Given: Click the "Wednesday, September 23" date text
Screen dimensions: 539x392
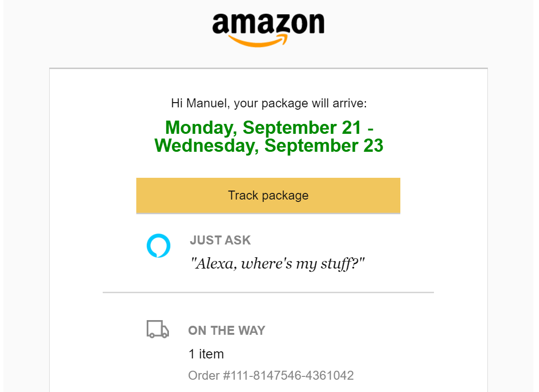Looking at the screenshot, I should [269, 146].
